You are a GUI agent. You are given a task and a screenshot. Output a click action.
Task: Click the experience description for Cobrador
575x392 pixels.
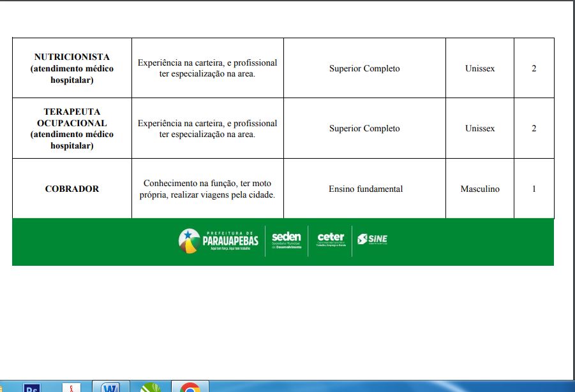[207, 189]
